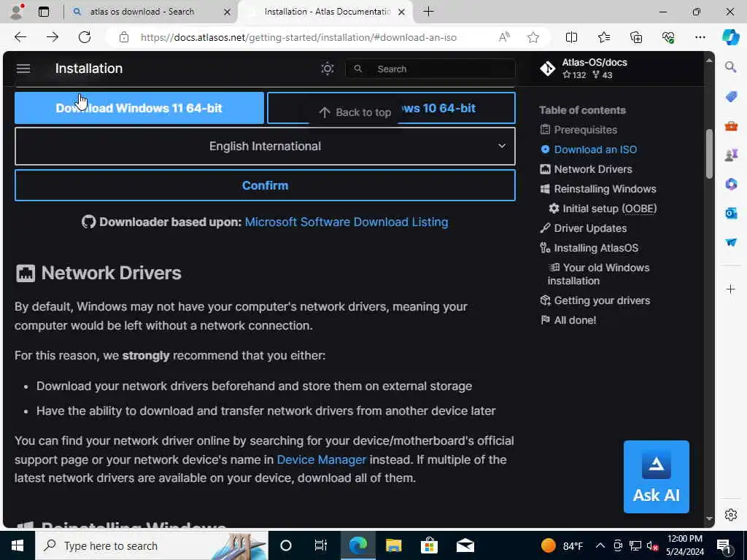Image resolution: width=747 pixels, height=560 pixels.
Task: Open the sidebar Outlook icon
Action: 731,214
